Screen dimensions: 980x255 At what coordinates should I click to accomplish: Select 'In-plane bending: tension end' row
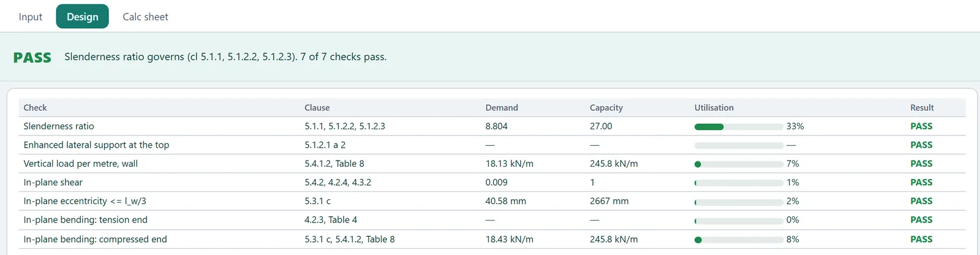(x=492, y=219)
